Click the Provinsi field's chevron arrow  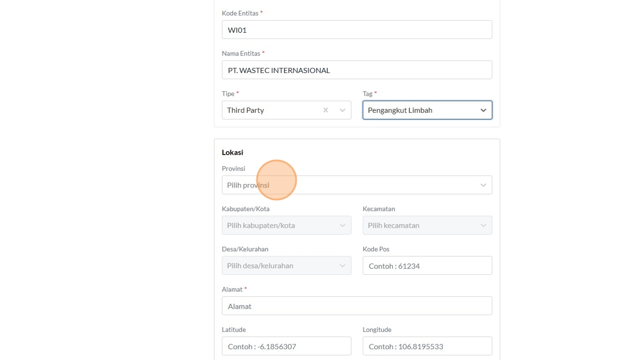[x=483, y=185]
